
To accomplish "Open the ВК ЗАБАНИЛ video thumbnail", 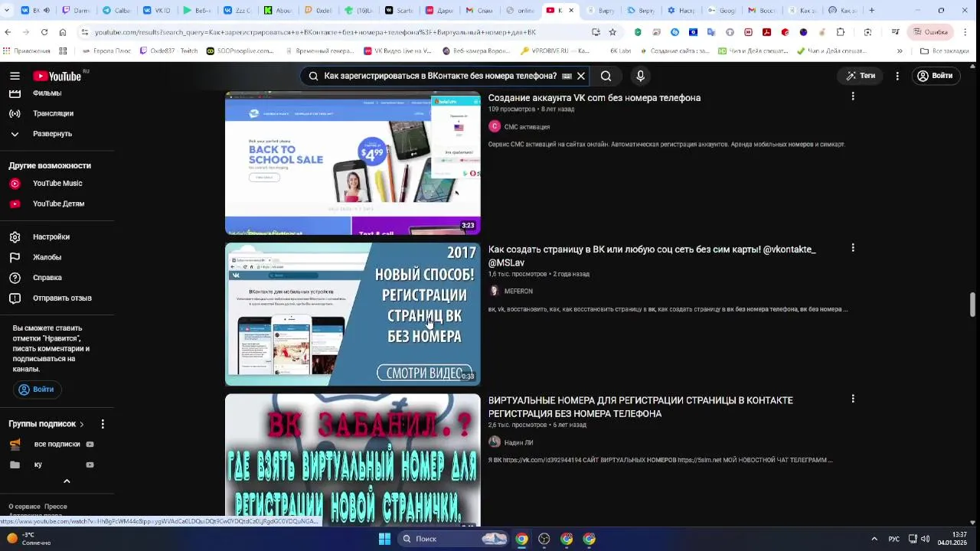I will click(x=352, y=461).
